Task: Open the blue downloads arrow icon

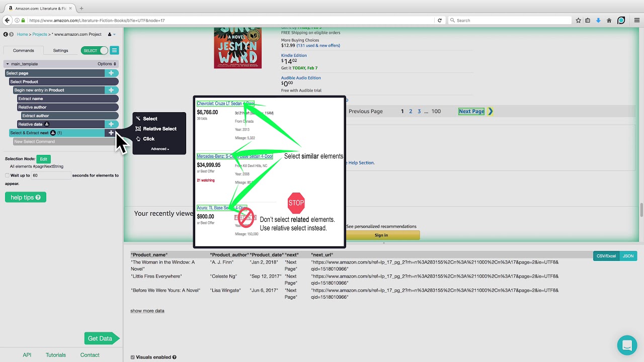Action: point(598,21)
